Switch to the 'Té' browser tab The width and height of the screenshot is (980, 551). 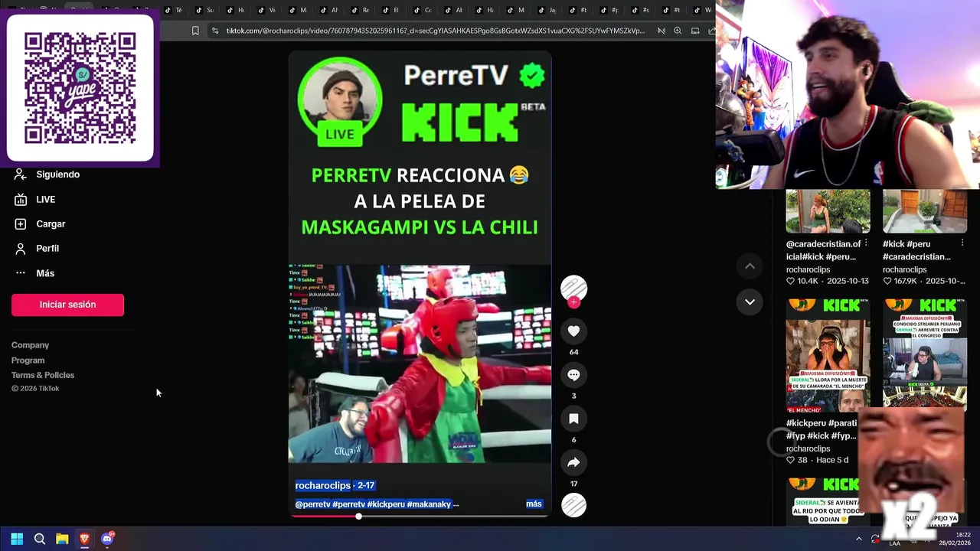pyautogui.click(x=173, y=10)
